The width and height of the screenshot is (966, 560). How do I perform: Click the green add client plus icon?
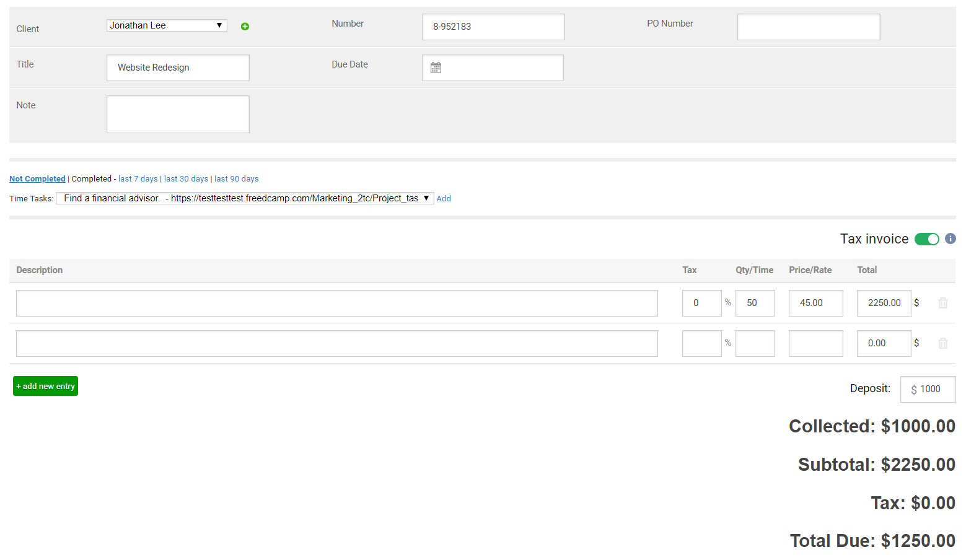(245, 26)
